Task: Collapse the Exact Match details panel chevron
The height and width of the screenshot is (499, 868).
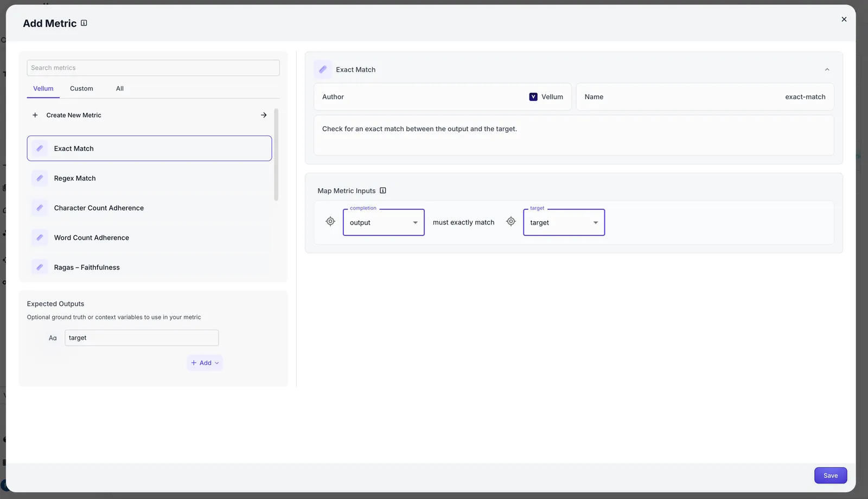Action: point(827,69)
